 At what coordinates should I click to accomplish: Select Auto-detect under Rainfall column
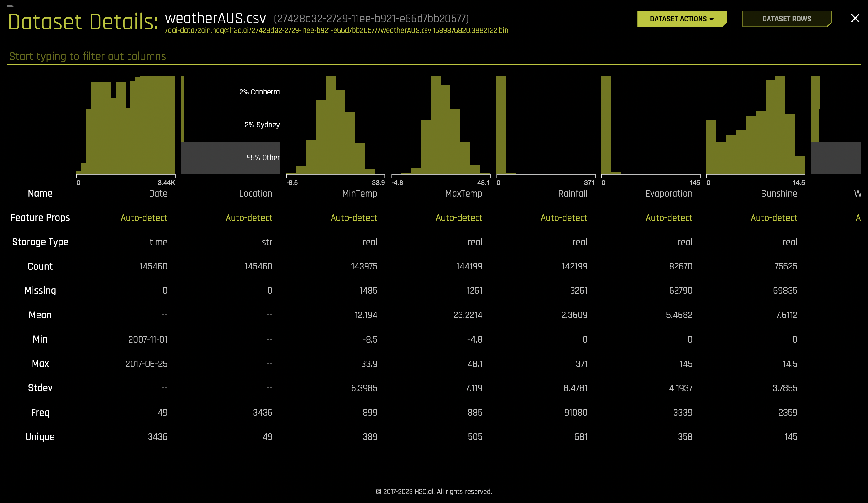click(564, 217)
